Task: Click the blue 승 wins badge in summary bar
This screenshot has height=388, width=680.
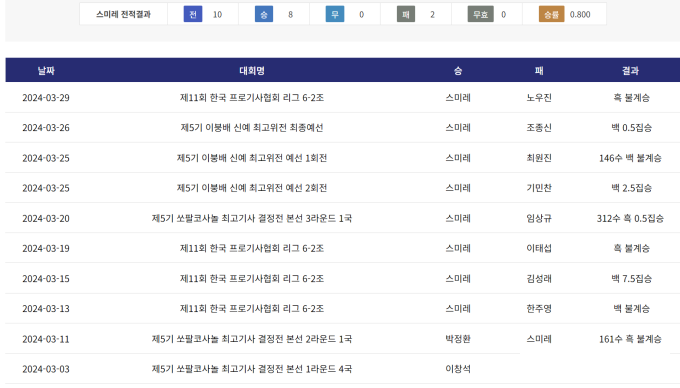Action: (x=264, y=14)
